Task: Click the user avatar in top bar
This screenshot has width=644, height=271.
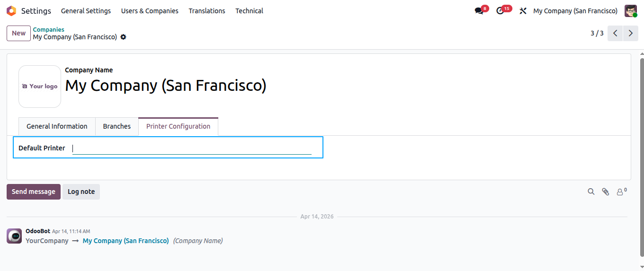Action: pyautogui.click(x=631, y=11)
